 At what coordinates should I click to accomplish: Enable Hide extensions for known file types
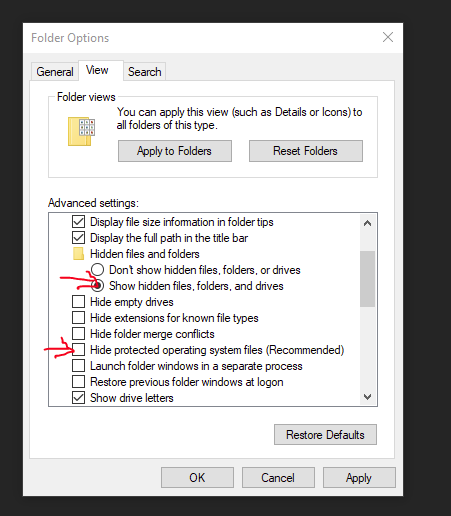[x=78, y=318]
